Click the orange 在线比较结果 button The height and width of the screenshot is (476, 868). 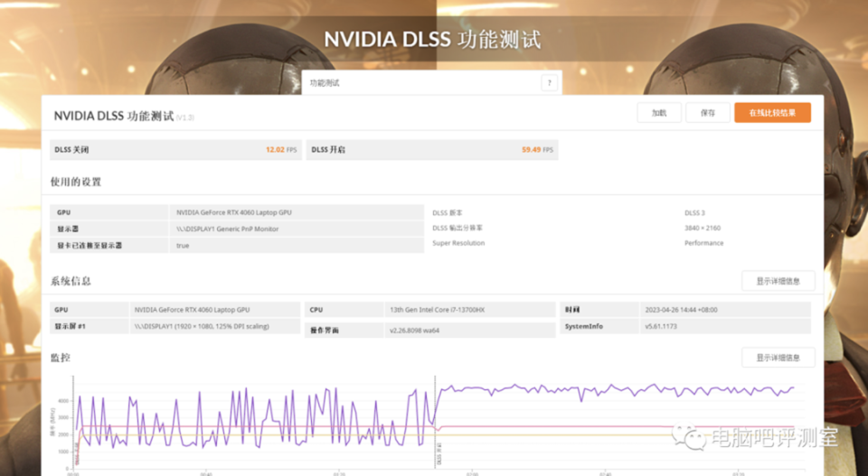(x=772, y=113)
